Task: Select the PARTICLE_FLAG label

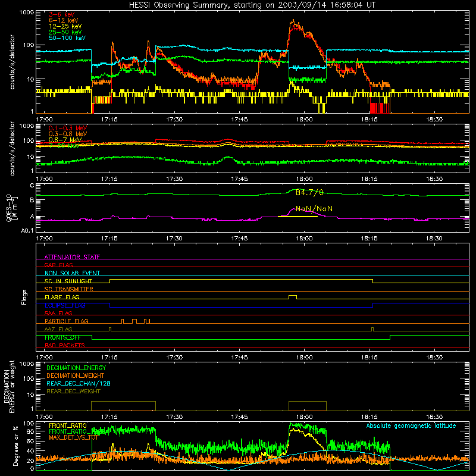Action: pyautogui.click(x=67, y=321)
